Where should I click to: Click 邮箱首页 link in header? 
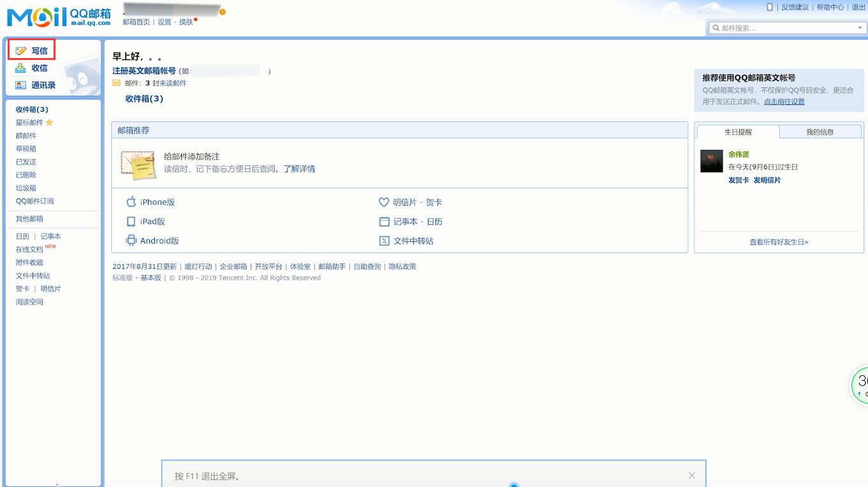coord(136,22)
